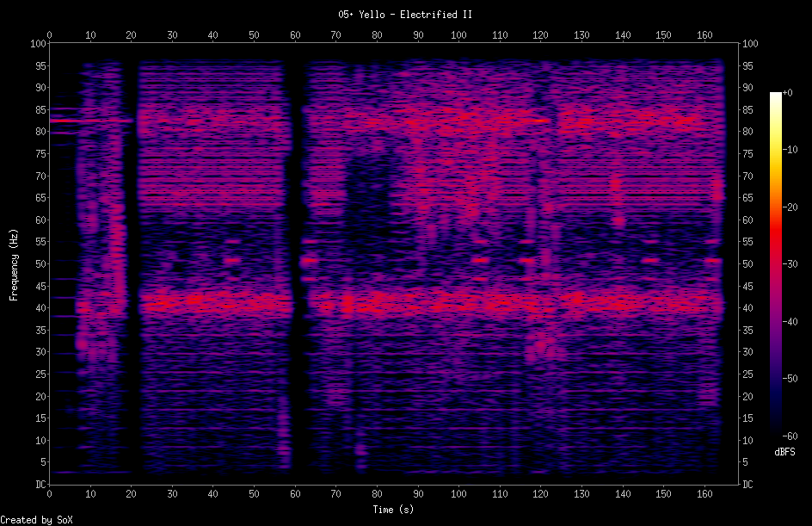Click "160" on the bottom time axis
The width and height of the screenshot is (812, 526).
click(x=704, y=494)
